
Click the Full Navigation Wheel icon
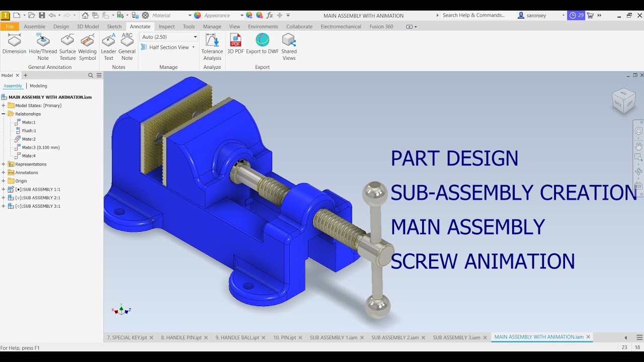click(638, 131)
